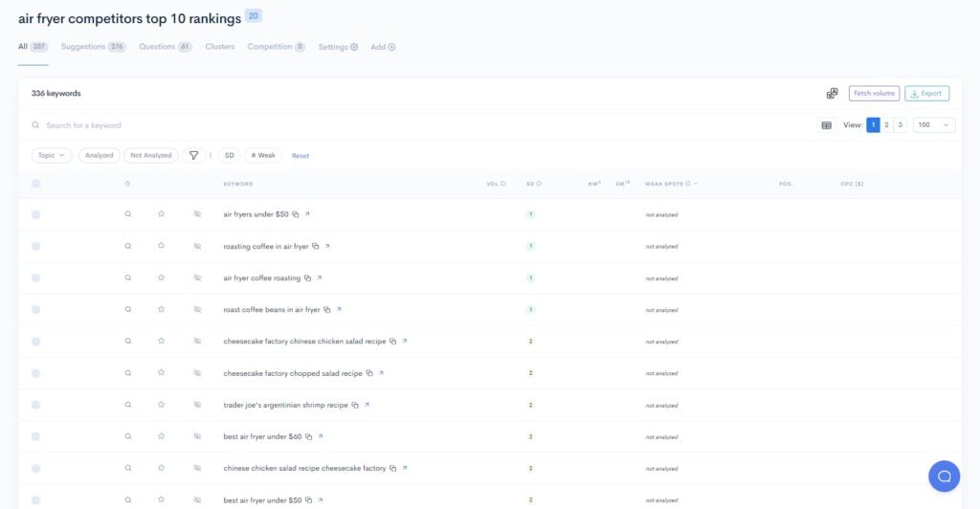The width and height of the screenshot is (980, 509).
Task: Expand the Topic filter dropdown
Action: (x=52, y=155)
